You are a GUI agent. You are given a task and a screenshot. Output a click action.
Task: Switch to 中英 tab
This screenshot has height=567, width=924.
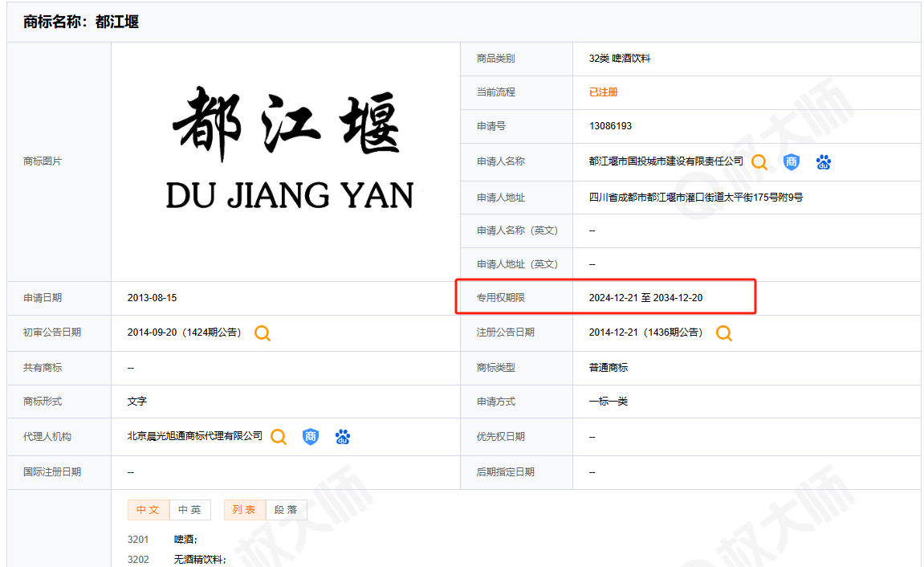[x=190, y=510]
